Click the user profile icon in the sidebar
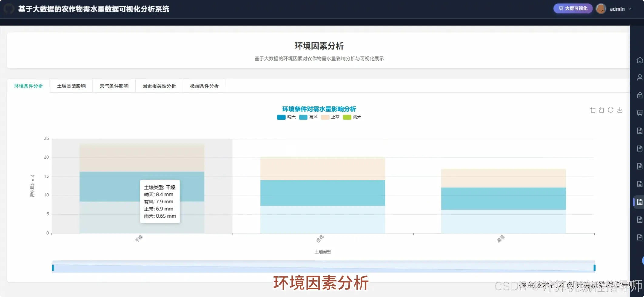This screenshot has width=644, height=297. (640, 77)
